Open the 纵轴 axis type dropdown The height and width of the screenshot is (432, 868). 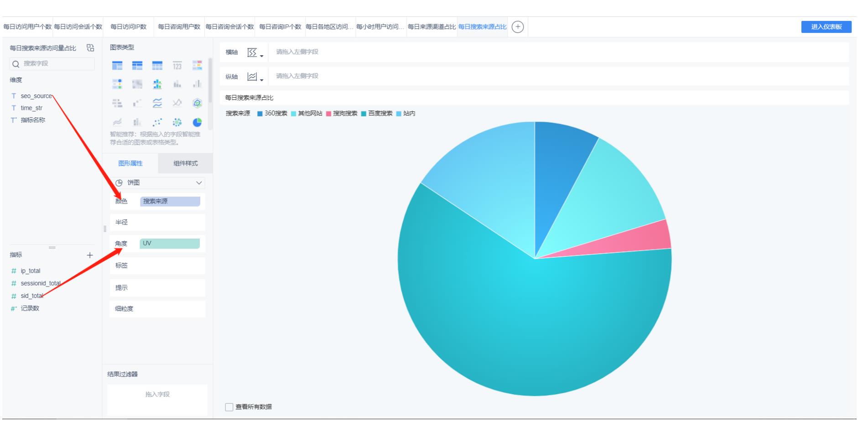255,77
